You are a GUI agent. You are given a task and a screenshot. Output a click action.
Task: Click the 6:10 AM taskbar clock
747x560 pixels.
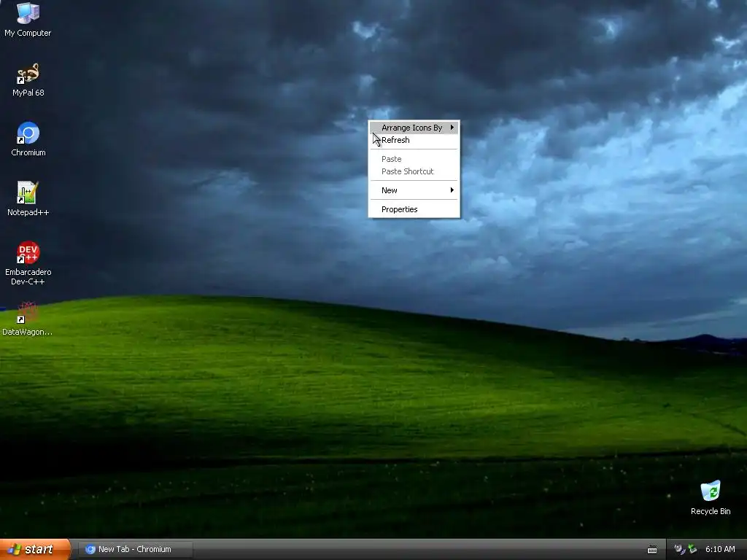pos(720,550)
